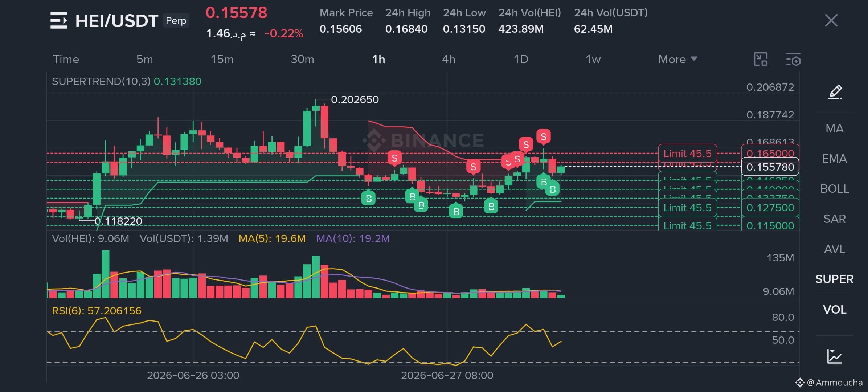
Task: Tap the Limit 45.5 order at 0.115000
Action: (687, 225)
